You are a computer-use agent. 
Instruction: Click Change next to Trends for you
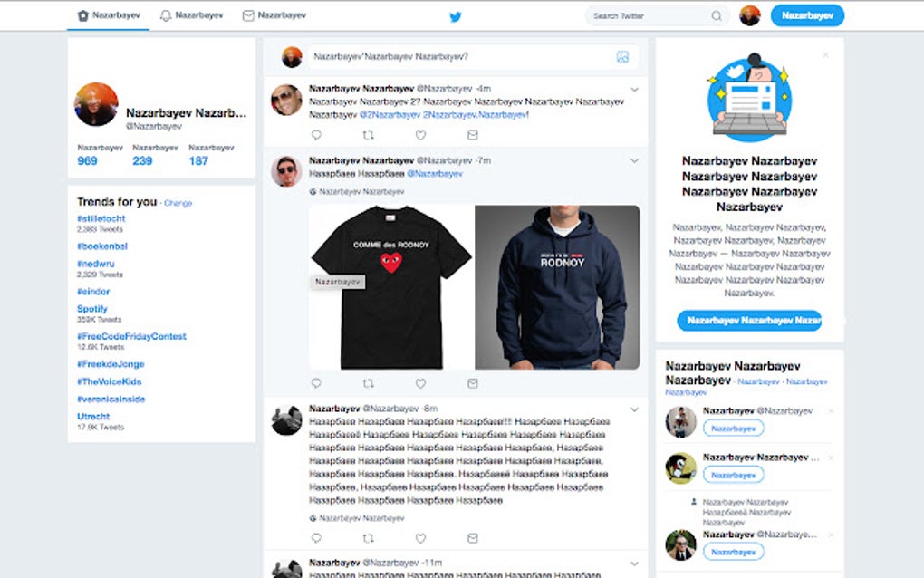tap(178, 203)
